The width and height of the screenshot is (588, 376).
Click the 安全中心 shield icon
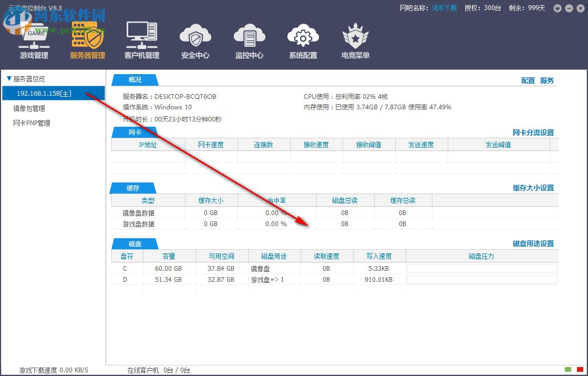[195, 39]
